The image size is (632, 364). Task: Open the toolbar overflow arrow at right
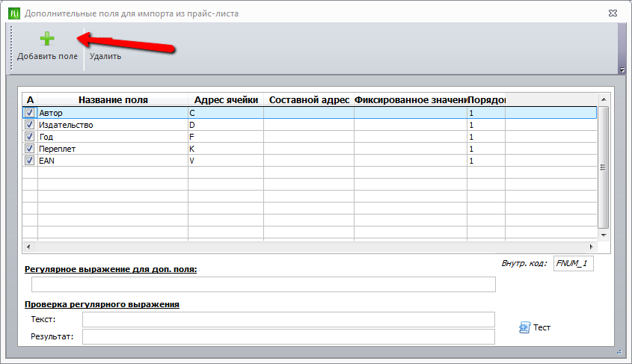(x=622, y=70)
